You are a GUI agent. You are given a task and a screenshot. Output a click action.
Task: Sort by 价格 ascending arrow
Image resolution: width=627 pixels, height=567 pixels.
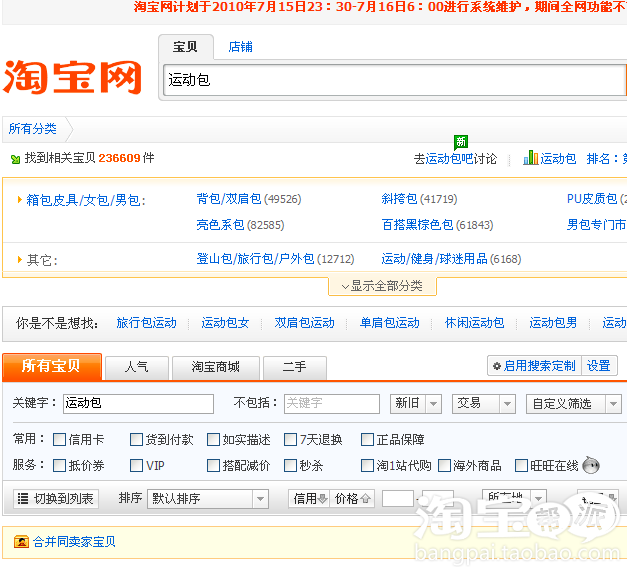click(365, 499)
